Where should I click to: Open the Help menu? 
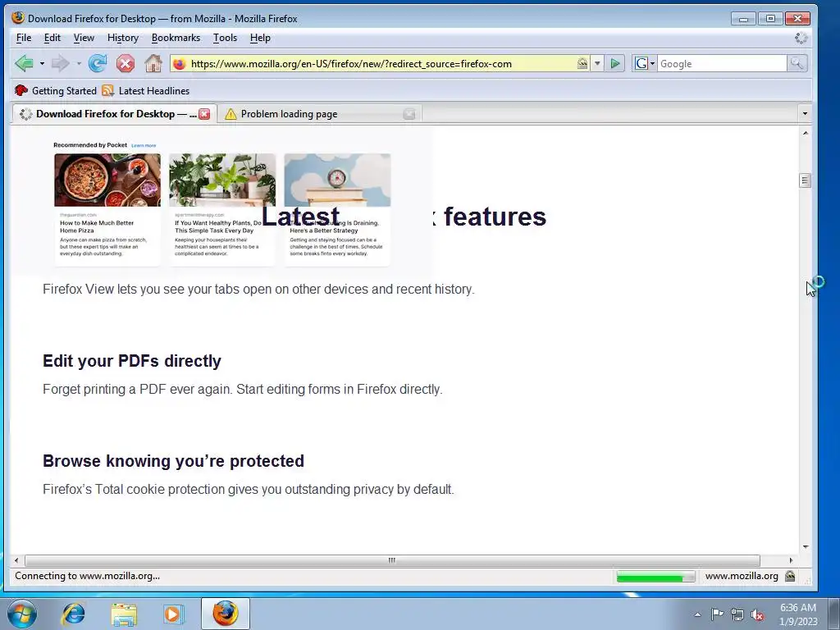coord(260,38)
